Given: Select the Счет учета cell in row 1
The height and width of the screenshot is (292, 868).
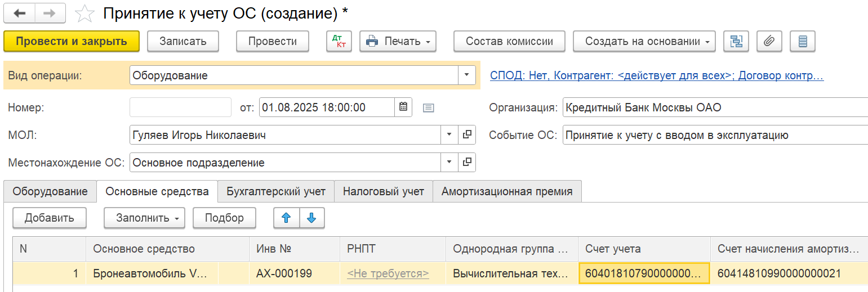Looking at the screenshot, I should pyautogui.click(x=644, y=274).
